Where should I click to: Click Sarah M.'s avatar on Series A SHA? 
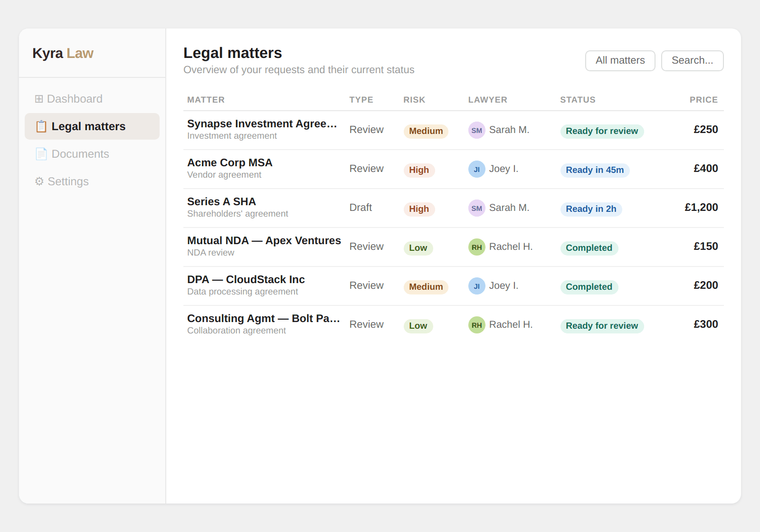click(x=476, y=208)
